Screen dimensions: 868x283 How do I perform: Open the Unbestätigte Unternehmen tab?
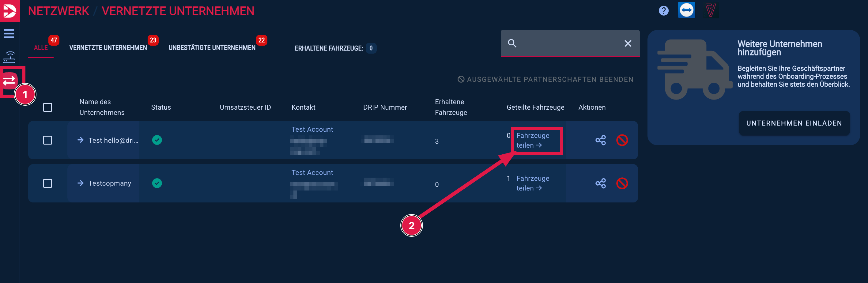point(212,48)
